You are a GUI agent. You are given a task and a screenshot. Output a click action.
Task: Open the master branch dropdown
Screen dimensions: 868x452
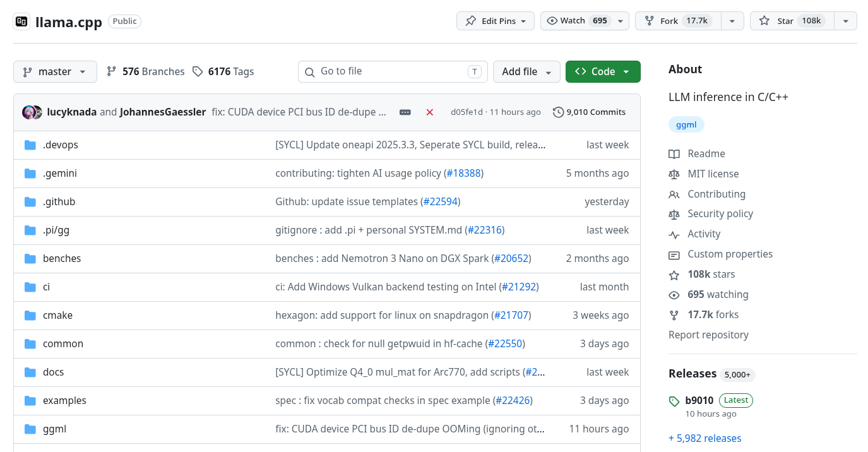pyautogui.click(x=55, y=71)
